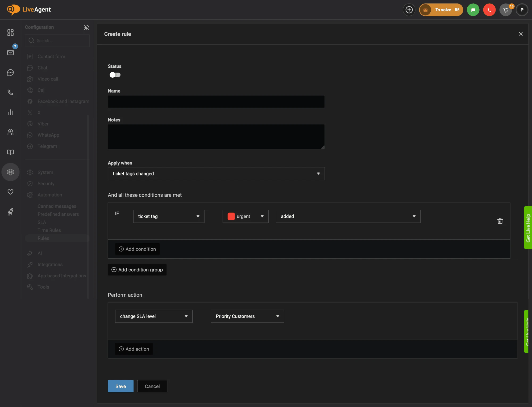Click Add condition group button
Viewport: 532px width, 407px height.
(137, 270)
